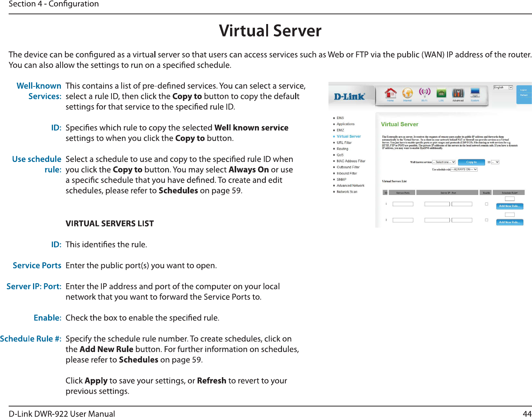This screenshot has width=532, height=417.
Task: Select Virtual Server in the sidebar
Action: click(x=349, y=136)
